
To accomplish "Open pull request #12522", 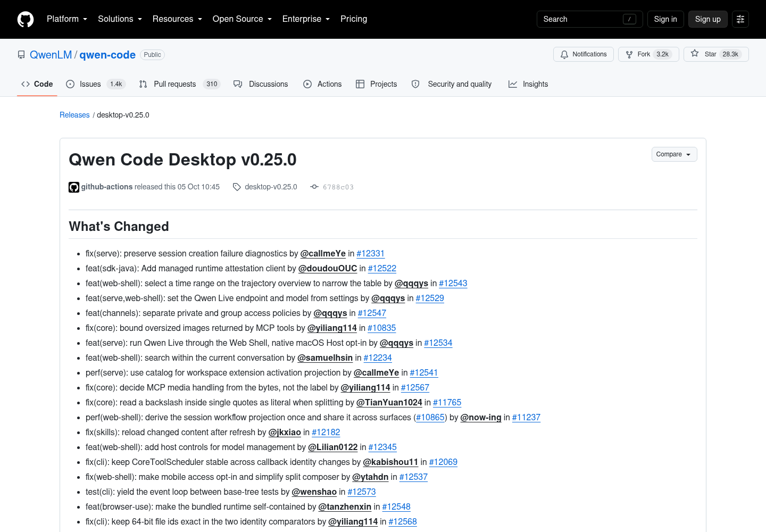I will click(x=382, y=269).
